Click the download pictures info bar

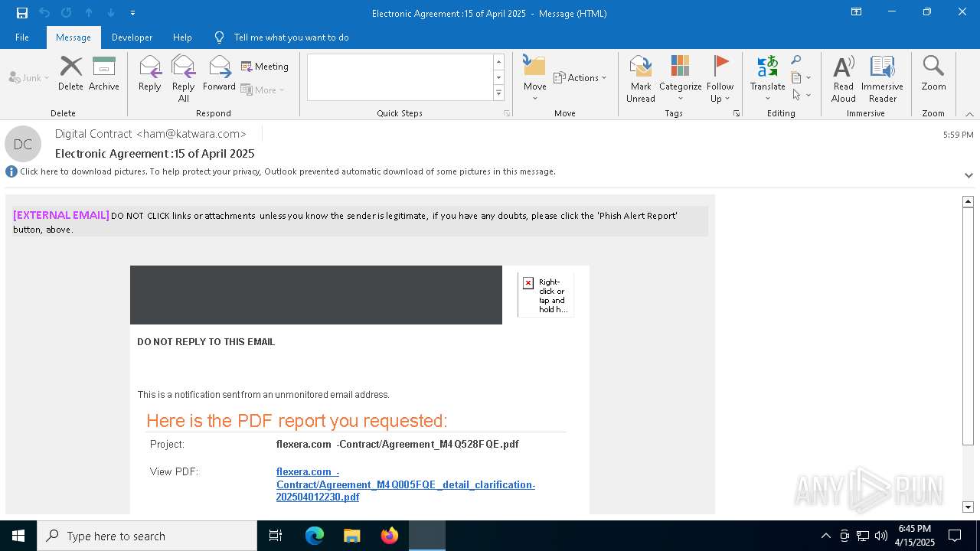[x=288, y=171]
